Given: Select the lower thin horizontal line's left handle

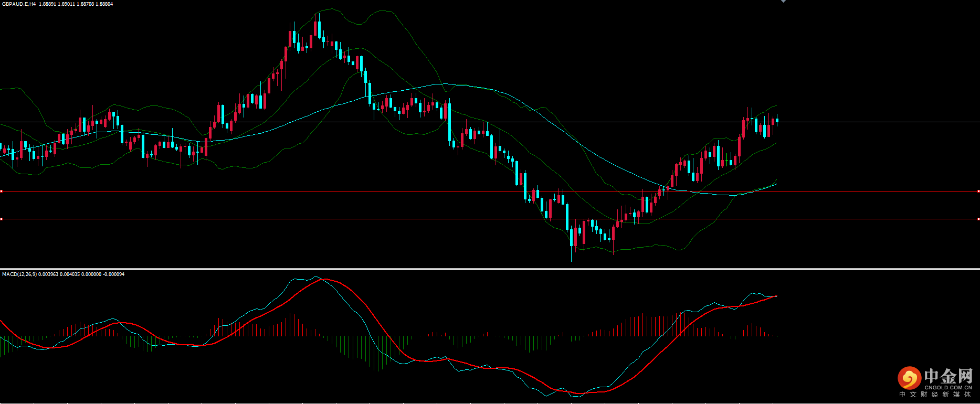Looking at the screenshot, I should point(1,219).
